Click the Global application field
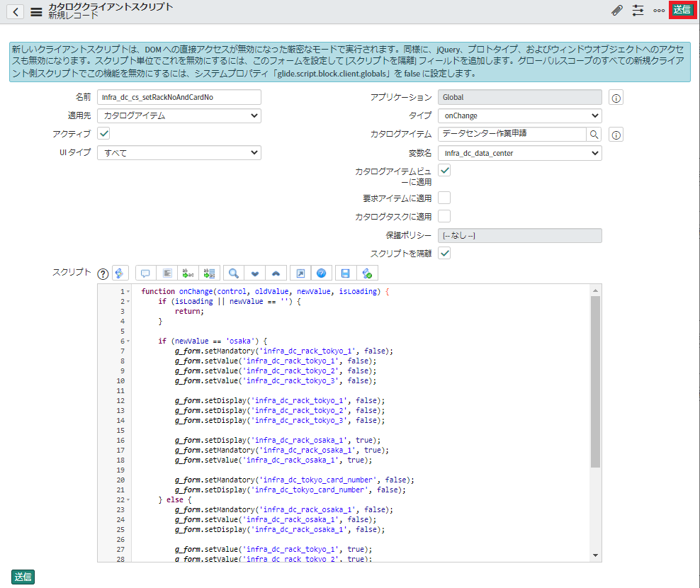 [x=519, y=97]
